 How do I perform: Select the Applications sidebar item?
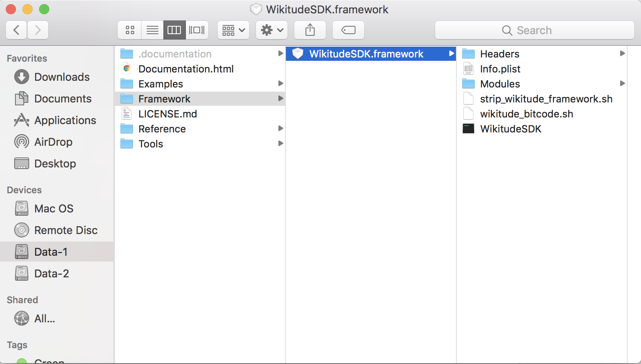(65, 120)
